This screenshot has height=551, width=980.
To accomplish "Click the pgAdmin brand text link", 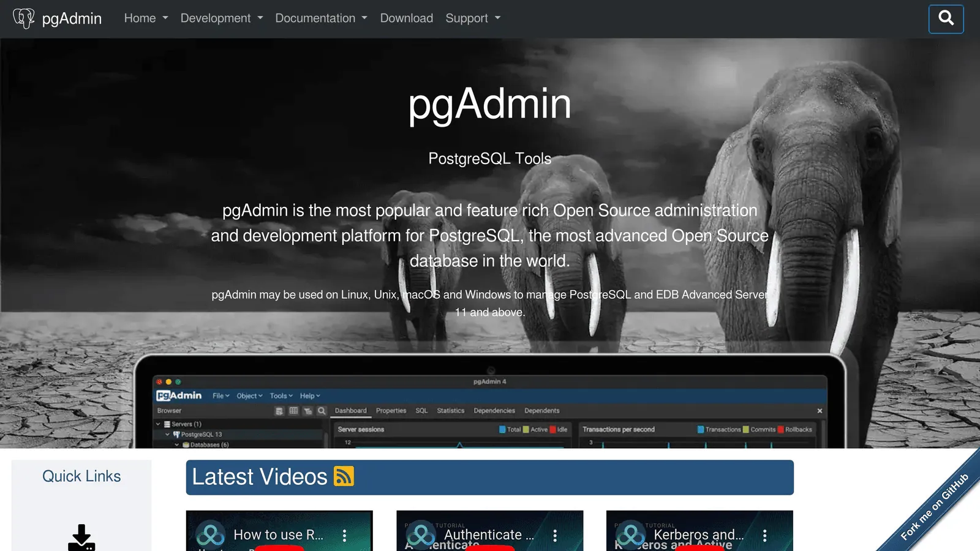I will [x=72, y=18].
